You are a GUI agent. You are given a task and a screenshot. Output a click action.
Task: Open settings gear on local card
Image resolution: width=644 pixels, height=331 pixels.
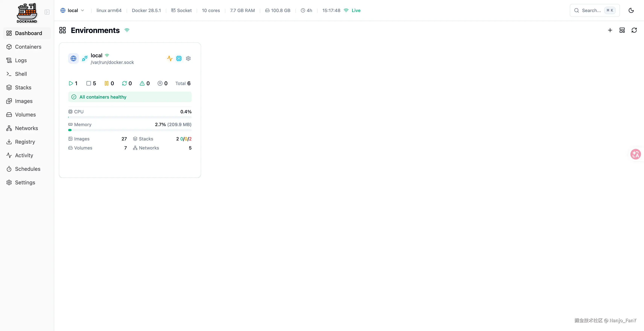(188, 58)
